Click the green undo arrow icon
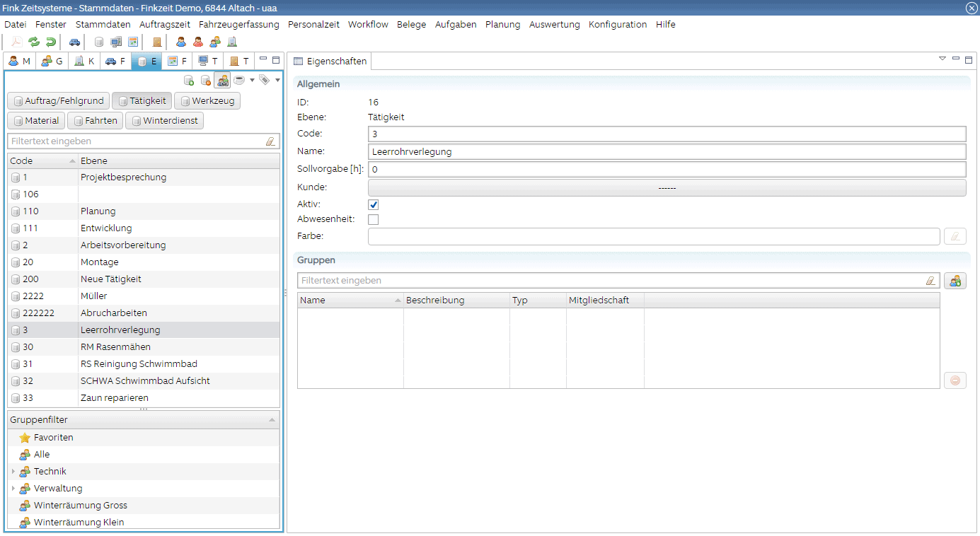The width and height of the screenshot is (980, 536). pos(50,42)
